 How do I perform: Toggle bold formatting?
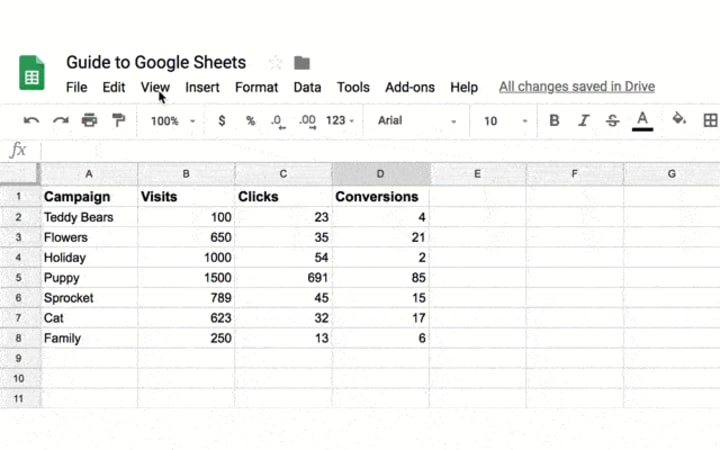coord(554,121)
